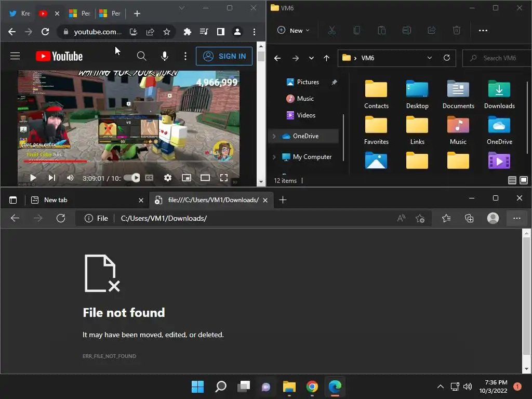Image resolution: width=532 pixels, height=399 pixels.
Task: Expand the OneDrive tree node
Action: [x=274, y=136]
